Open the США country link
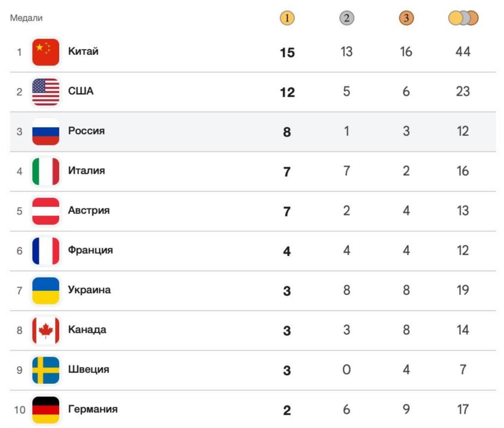Image resolution: width=504 pixels, height=428 pixels. point(80,91)
